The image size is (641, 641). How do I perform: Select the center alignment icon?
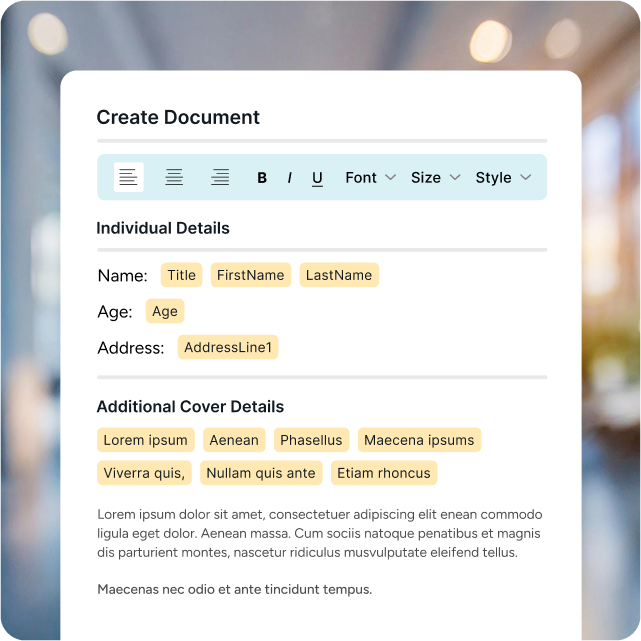click(174, 177)
